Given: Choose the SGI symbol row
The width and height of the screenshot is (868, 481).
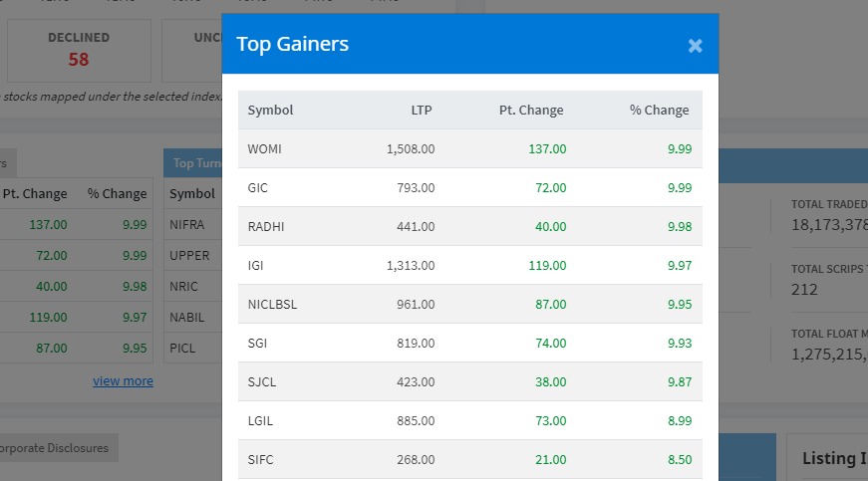Looking at the screenshot, I should click(470, 343).
